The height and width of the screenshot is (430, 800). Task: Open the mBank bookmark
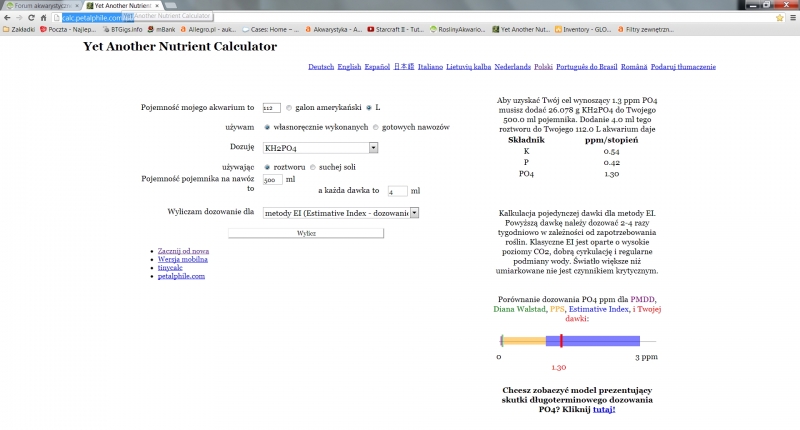tap(162, 30)
